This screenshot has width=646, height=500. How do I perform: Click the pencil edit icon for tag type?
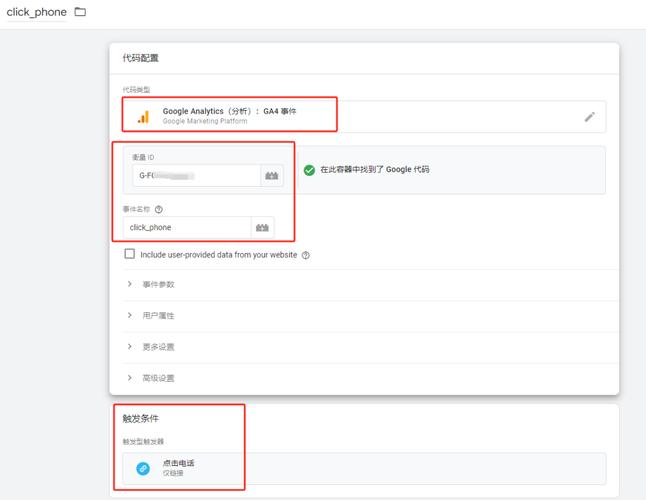click(590, 116)
